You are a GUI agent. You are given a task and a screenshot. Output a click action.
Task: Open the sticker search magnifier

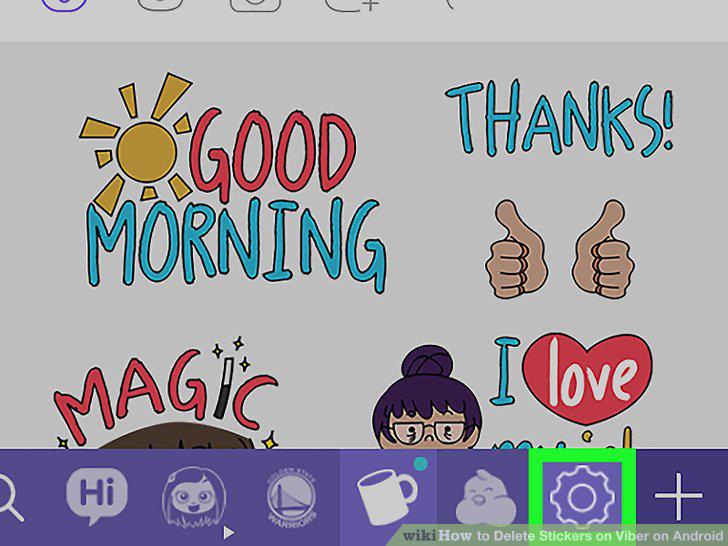click(x=10, y=499)
